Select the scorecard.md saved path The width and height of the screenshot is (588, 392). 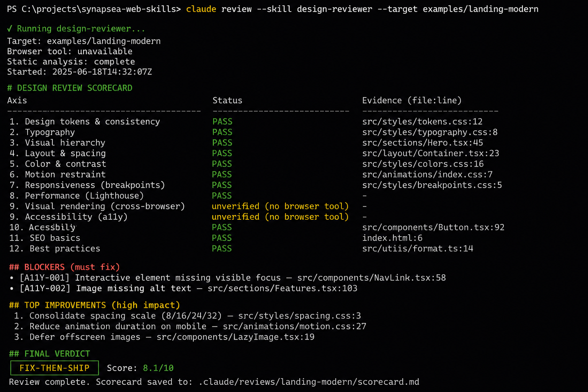[309, 382]
